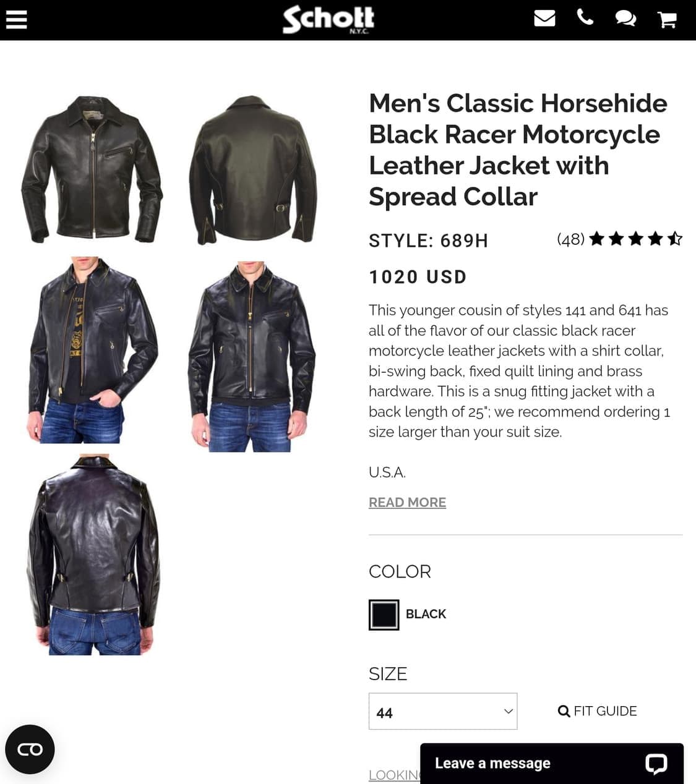This screenshot has height=784, width=696.
Task: View the back jacket flat-lay thumbnail
Action: point(252,169)
